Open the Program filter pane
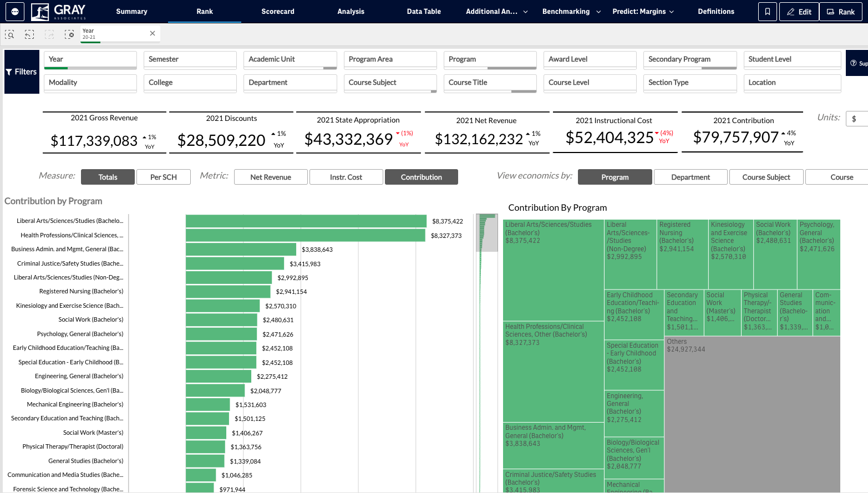 (x=490, y=60)
